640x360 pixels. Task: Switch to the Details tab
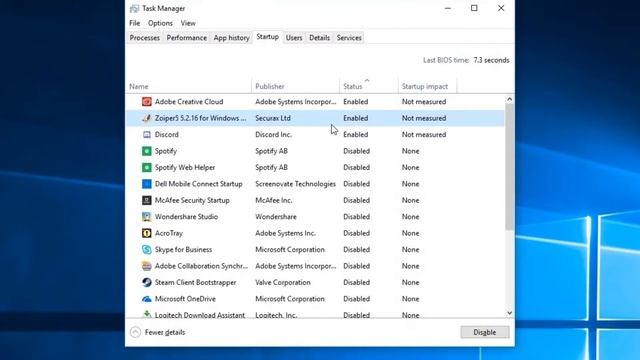click(320, 38)
